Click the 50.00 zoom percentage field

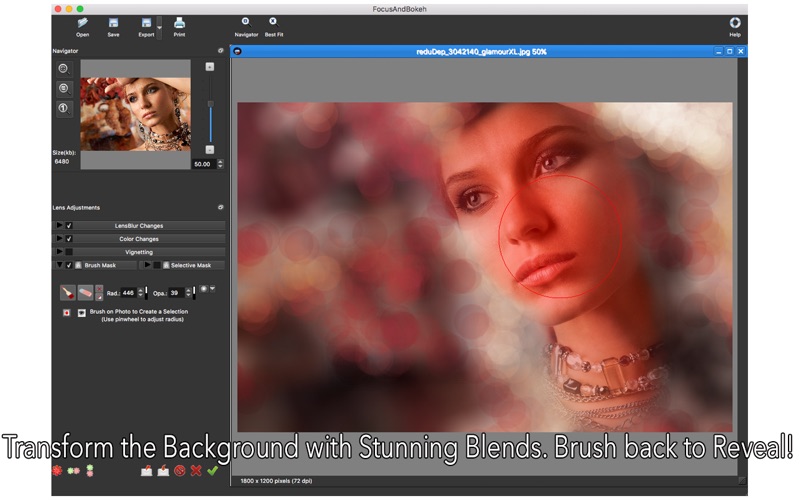pos(204,164)
